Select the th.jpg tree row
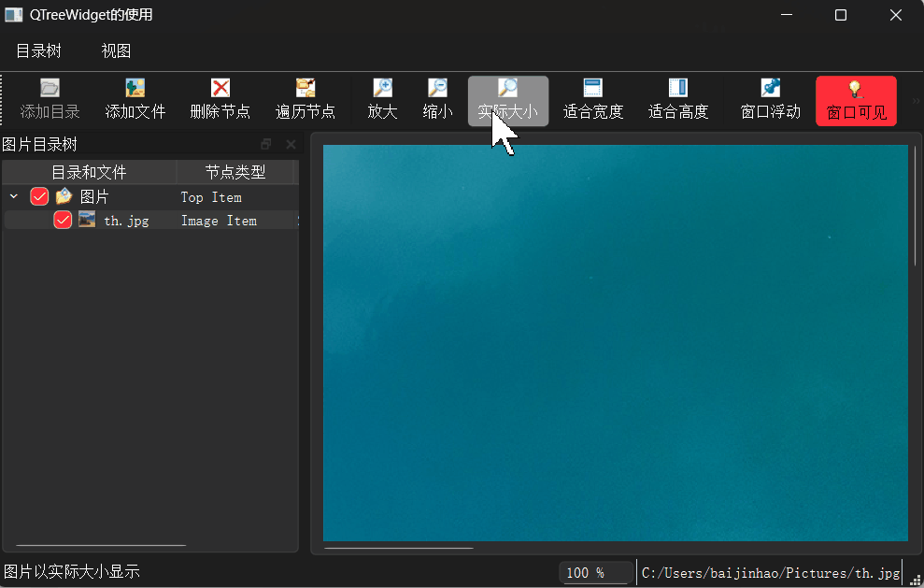This screenshot has width=924, height=588. [150, 220]
